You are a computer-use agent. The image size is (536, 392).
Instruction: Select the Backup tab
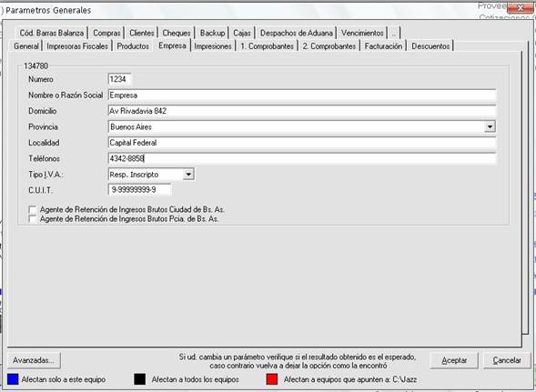212,33
